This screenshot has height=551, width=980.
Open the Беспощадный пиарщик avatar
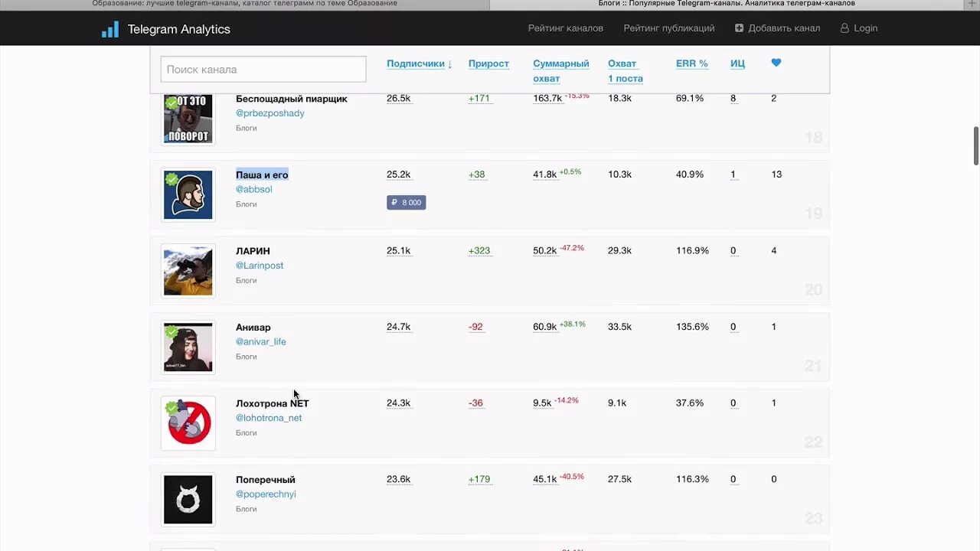(188, 119)
